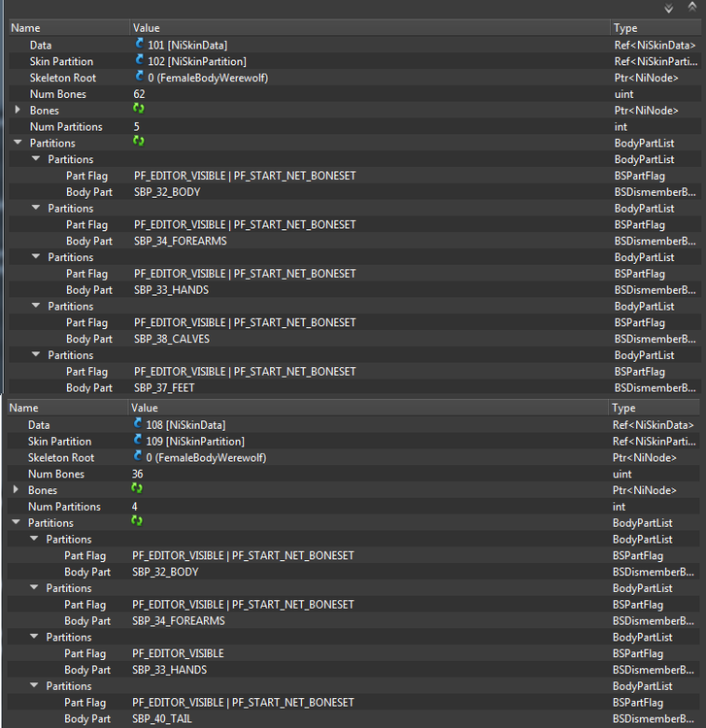Click the uint type in lower Num Bones row
The image size is (706, 728).
point(622,474)
